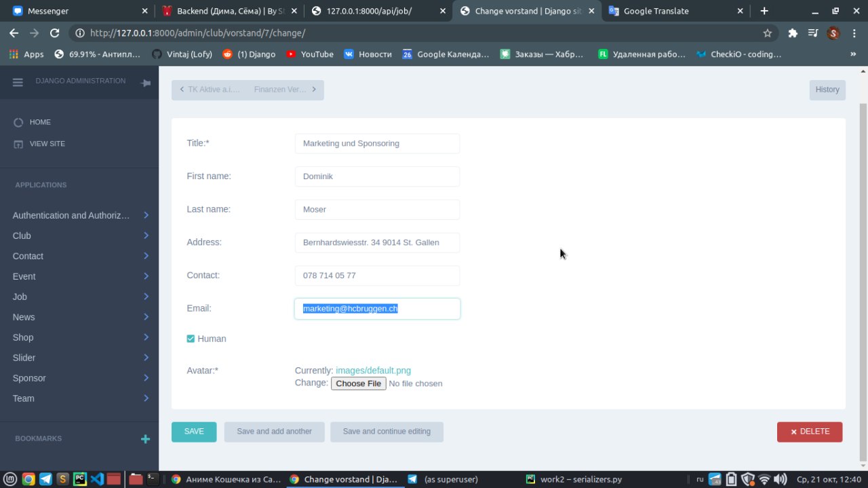Open the YouTube bookmark

click(x=310, y=54)
